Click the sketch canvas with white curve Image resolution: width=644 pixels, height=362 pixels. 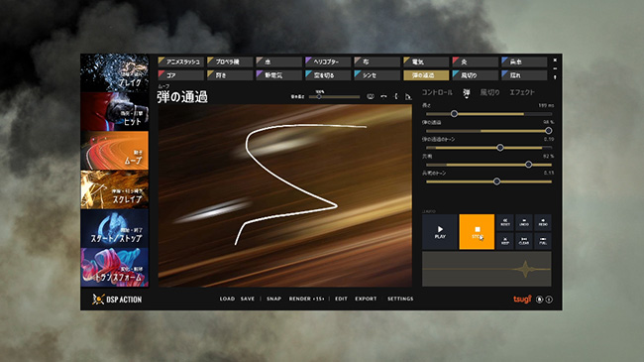click(x=285, y=195)
